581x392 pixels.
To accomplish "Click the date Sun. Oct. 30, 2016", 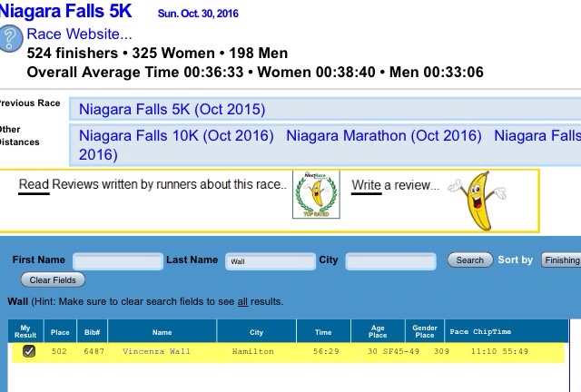I will (198, 14).
